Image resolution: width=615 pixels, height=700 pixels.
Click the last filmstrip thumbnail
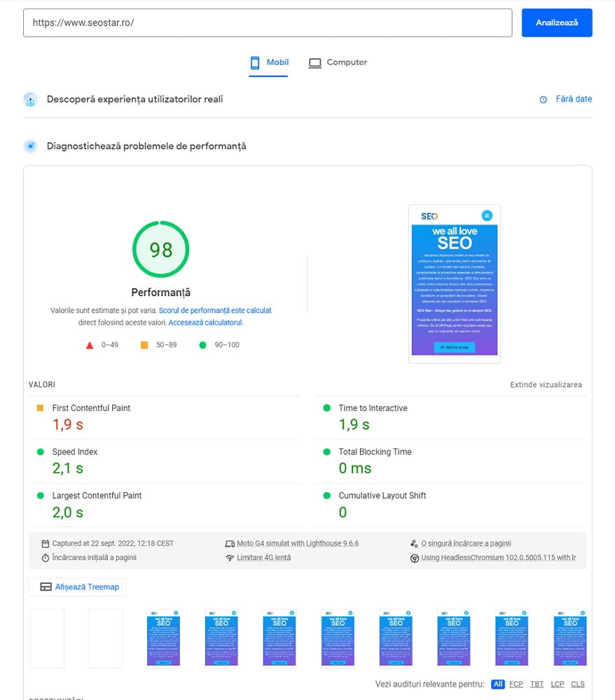pos(570,638)
